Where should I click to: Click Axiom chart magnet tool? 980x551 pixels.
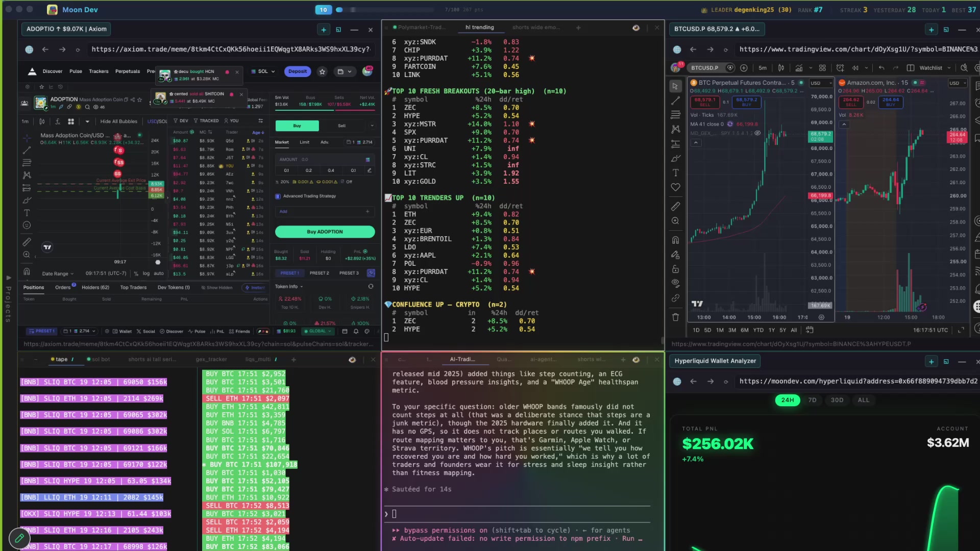[27, 271]
